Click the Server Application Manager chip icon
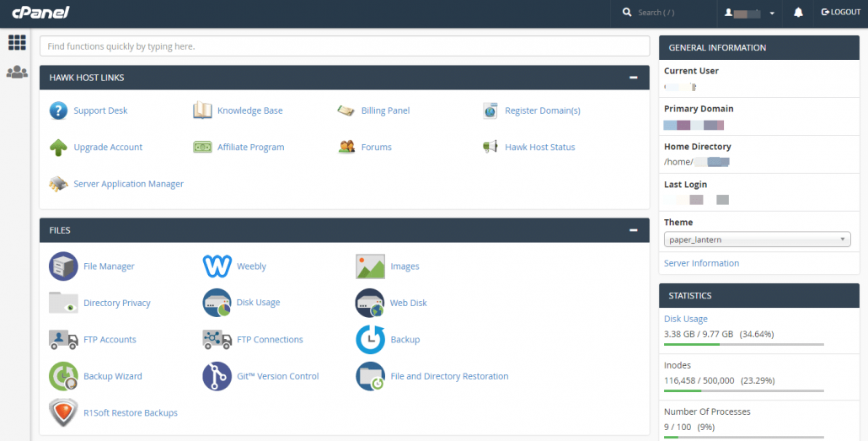Image resolution: width=868 pixels, height=441 pixels. pyautogui.click(x=58, y=184)
